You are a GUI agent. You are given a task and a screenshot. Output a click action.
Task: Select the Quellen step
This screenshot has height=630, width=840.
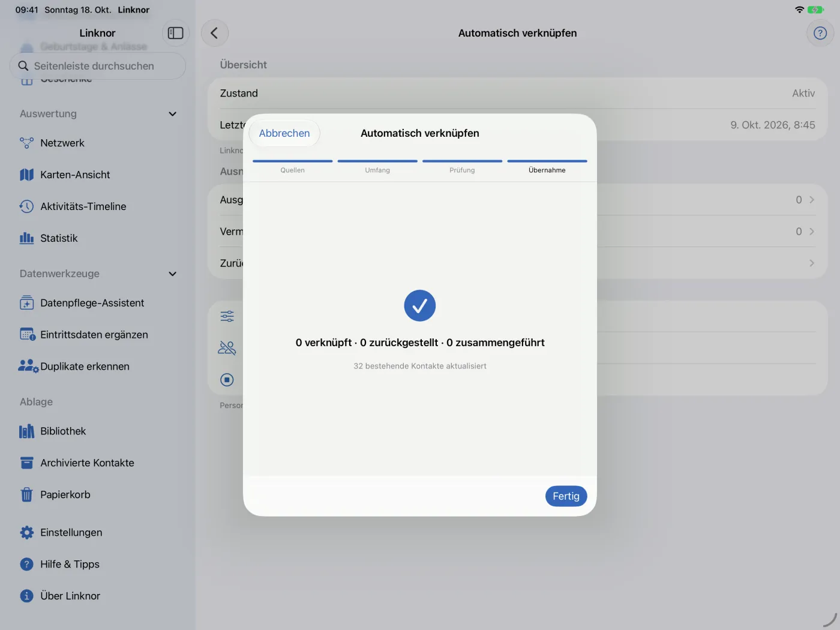pyautogui.click(x=292, y=167)
